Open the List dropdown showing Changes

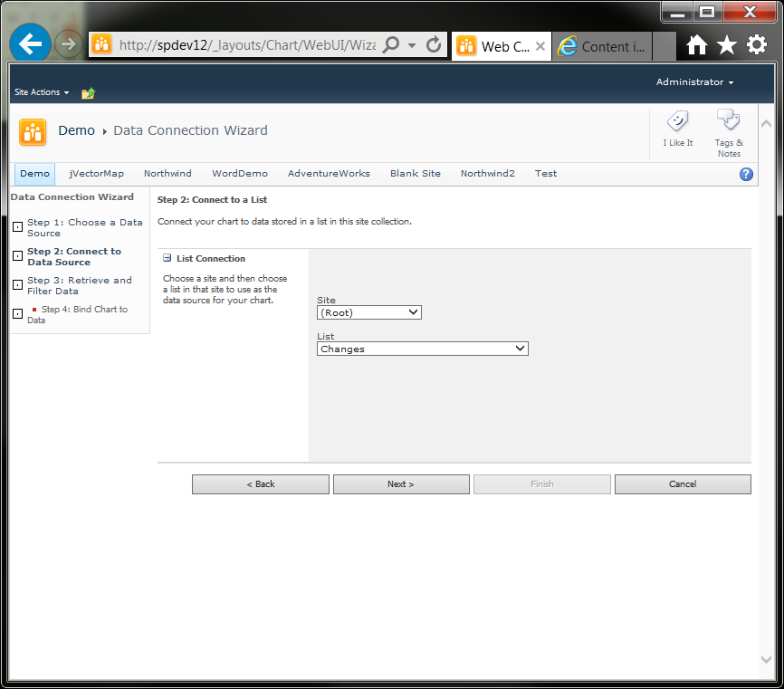point(423,349)
